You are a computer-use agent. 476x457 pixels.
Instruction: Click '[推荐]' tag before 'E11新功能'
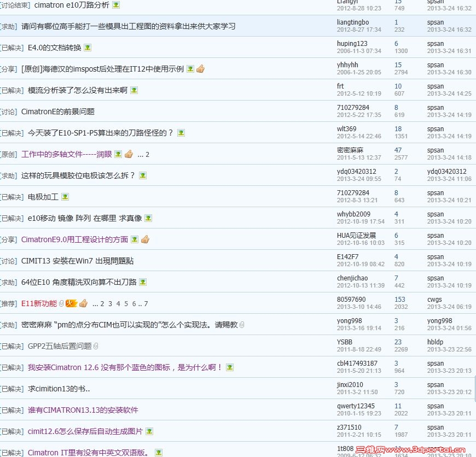click(x=9, y=303)
